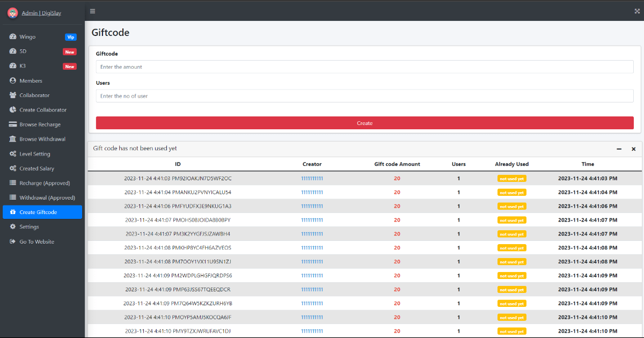Click the fullscreen expand icon
Screen dimensions: 644x338
point(637,11)
